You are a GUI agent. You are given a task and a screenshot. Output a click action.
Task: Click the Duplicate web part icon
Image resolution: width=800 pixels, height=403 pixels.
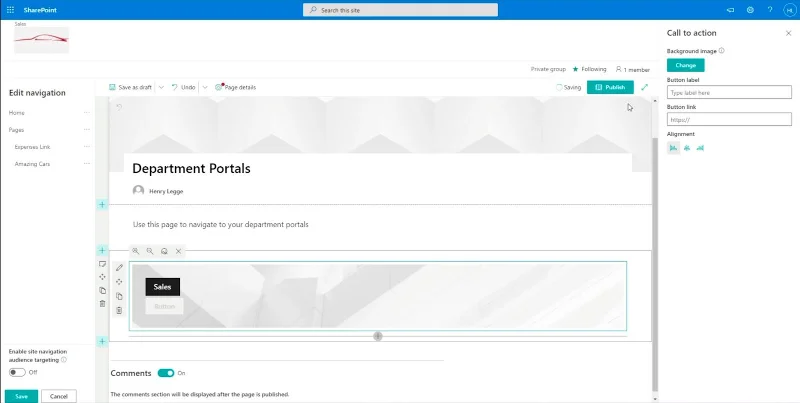(x=119, y=296)
